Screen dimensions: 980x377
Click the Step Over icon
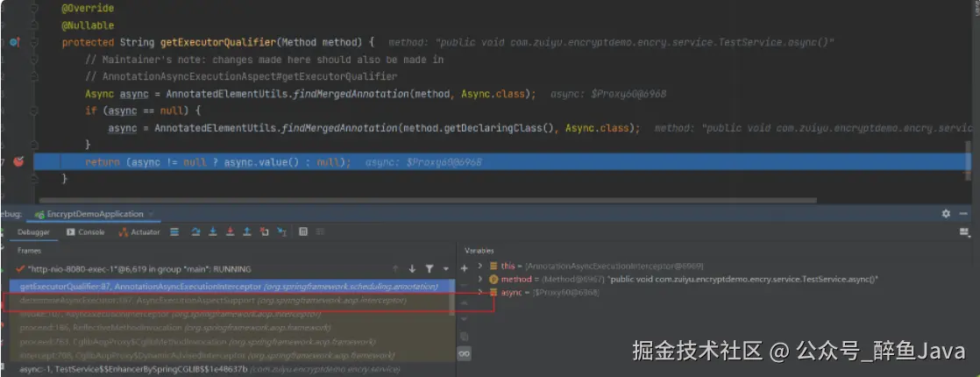[195, 232]
